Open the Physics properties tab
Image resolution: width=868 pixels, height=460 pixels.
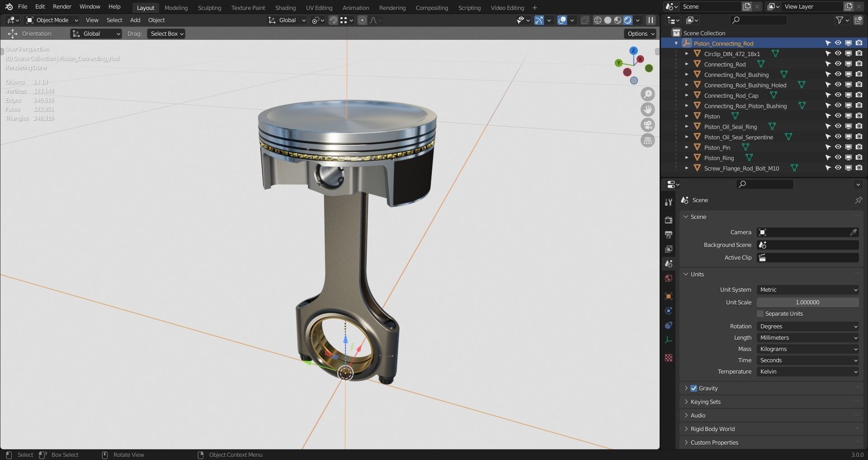point(669,311)
